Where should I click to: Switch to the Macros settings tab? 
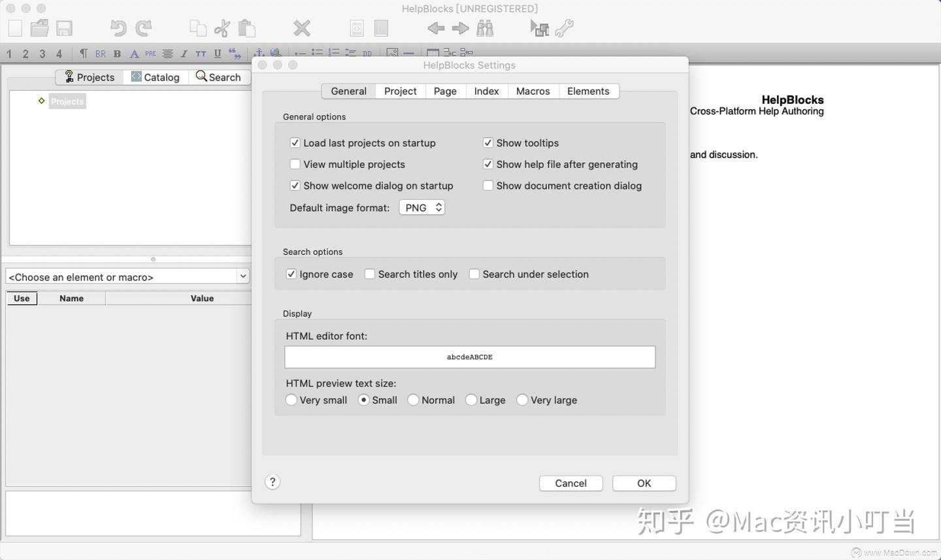(x=533, y=91)
